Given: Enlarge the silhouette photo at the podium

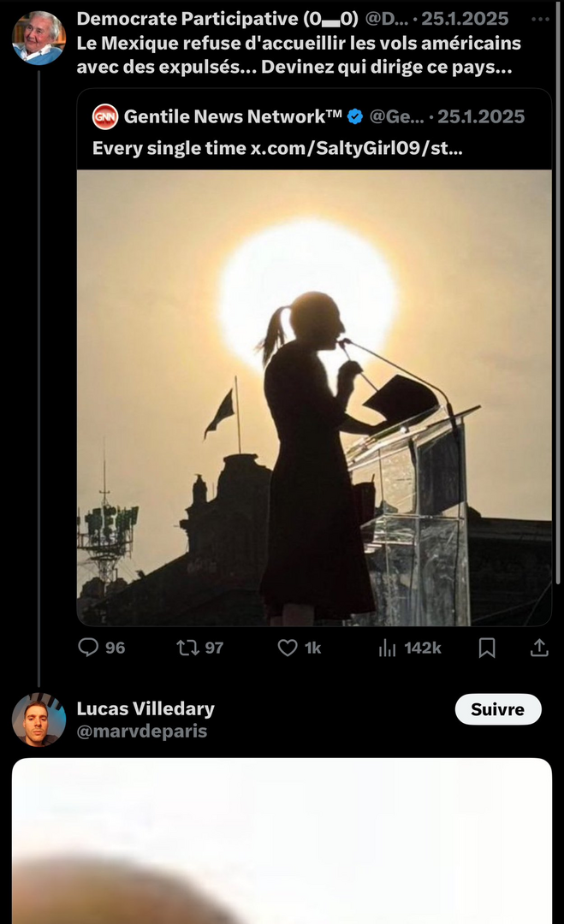Looking at the screenshot, I should [314, 398].
